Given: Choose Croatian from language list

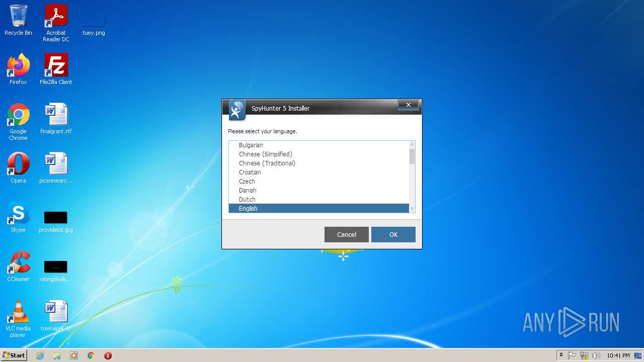Looking at the screenshot, I should tap(319, 172).
